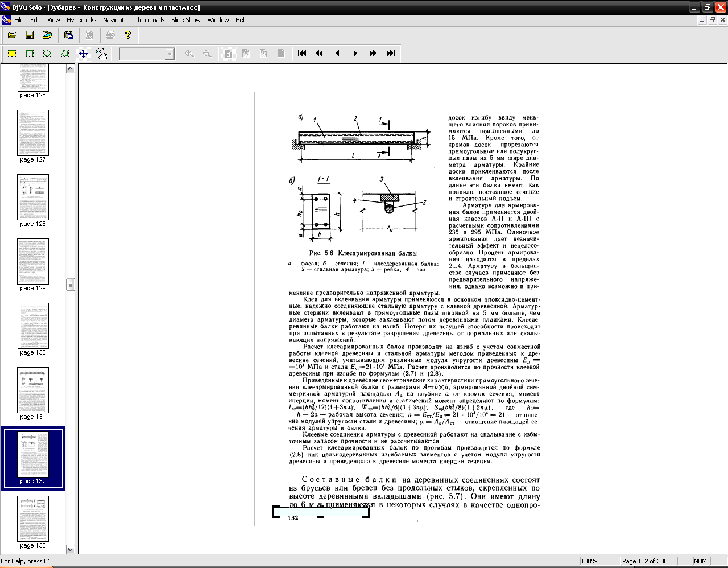
Task: Click the zoom out magnifier icon
Action: tap(207, 53)
